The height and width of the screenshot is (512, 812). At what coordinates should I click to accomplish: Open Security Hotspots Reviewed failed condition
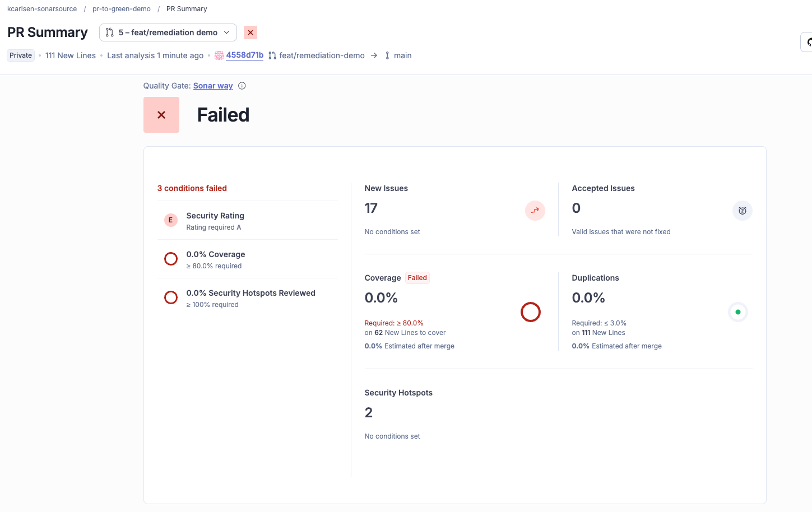pos(250,293)
